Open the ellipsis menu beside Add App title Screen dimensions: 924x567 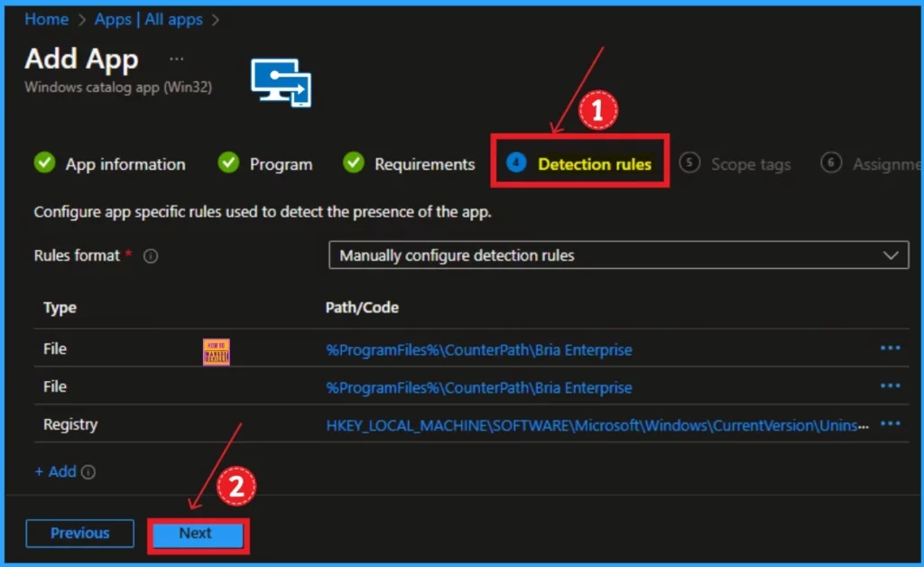[x=176, y=59]
